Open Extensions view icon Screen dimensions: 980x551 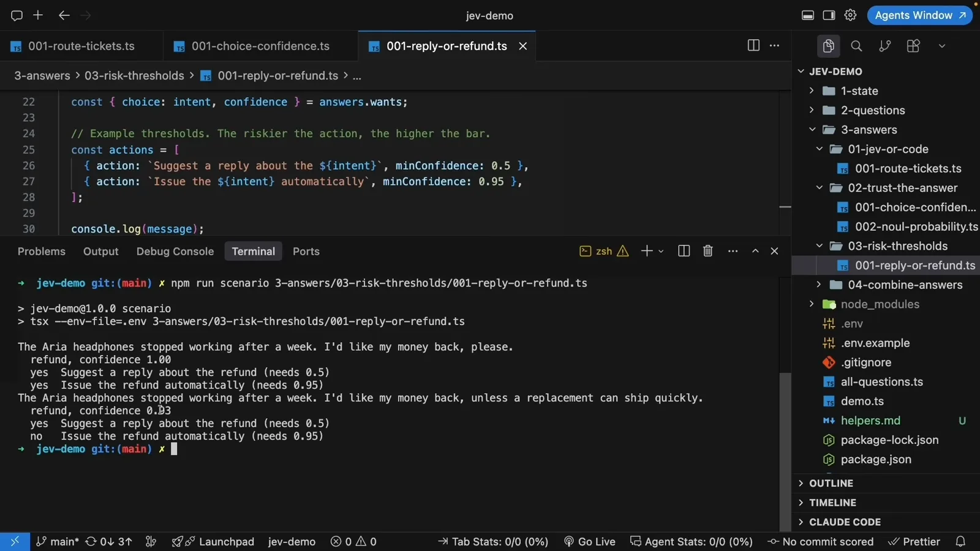pyautogui.click(x=913, y=46)
